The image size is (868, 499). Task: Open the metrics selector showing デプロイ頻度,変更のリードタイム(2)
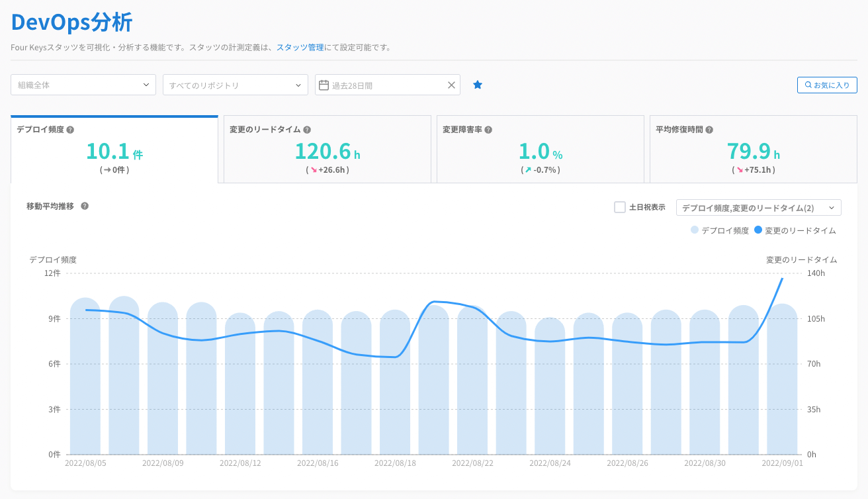[759, 207]
